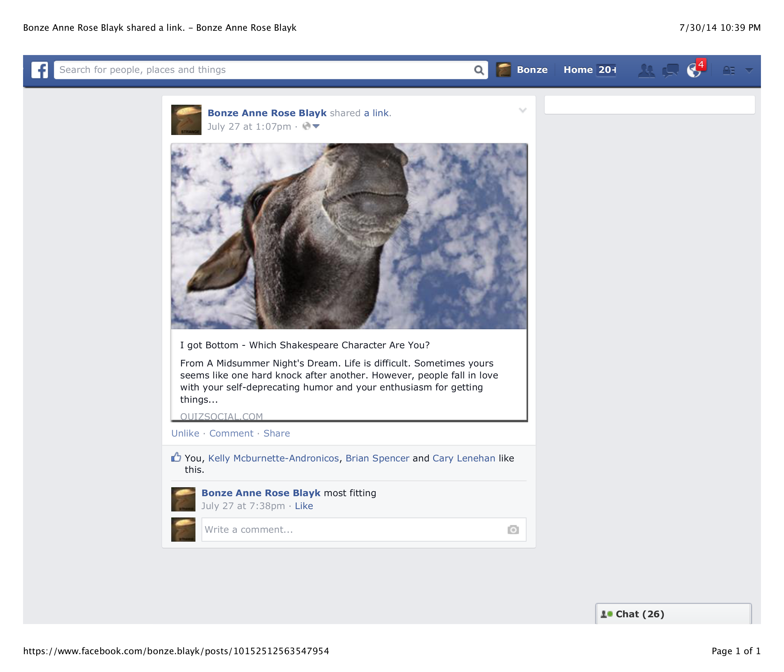
Task: Go to Home in top bar
Action: click(x=578, y=70)
